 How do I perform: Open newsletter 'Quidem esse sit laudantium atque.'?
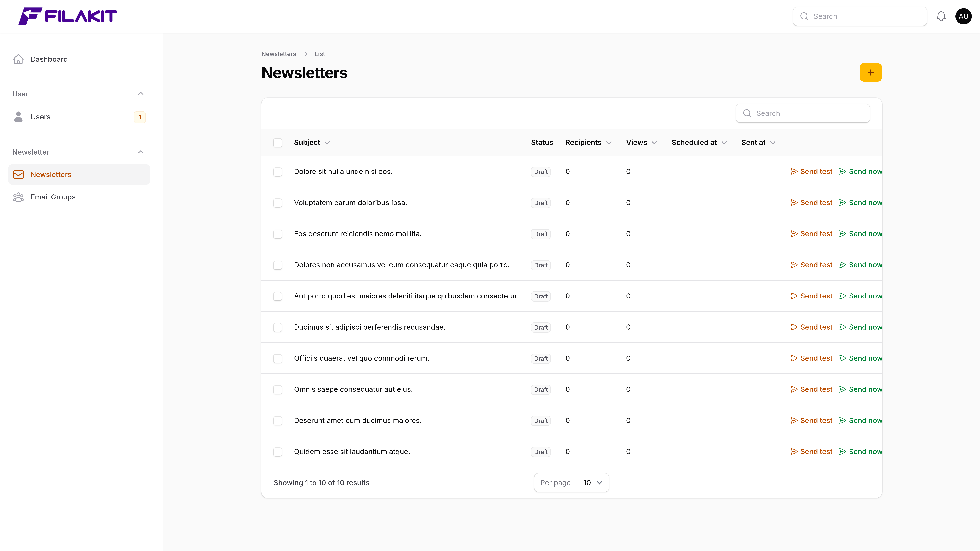click(x=352, y=452)
